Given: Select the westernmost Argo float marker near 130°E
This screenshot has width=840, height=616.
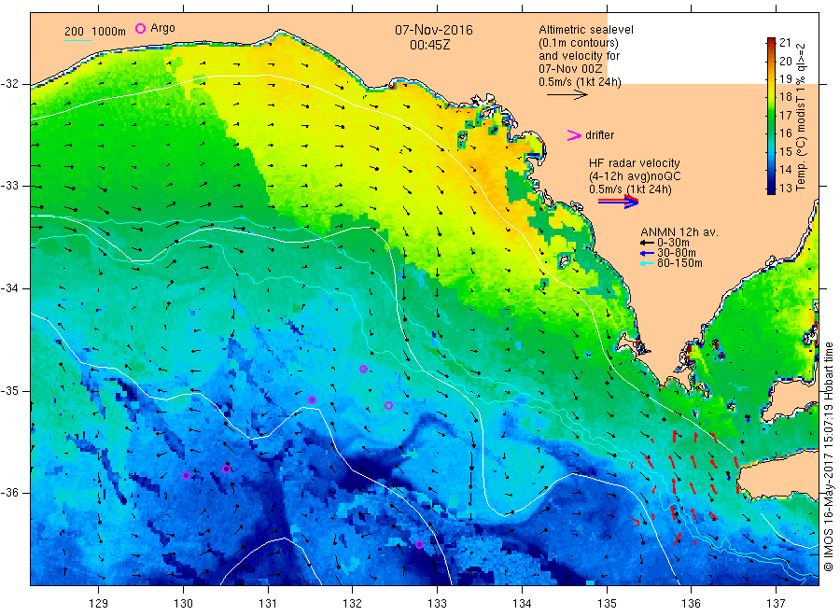Looking at the screenshot, I should [x=187, y=476].
